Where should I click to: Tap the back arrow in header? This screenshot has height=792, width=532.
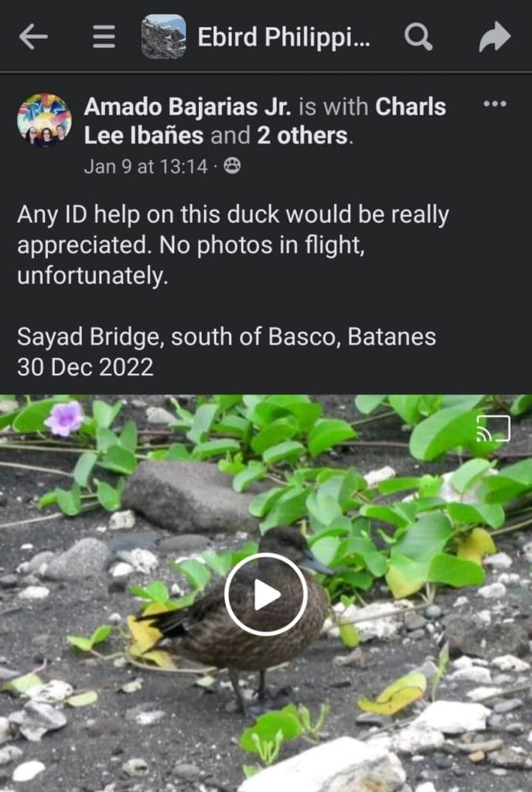(33, 36)
